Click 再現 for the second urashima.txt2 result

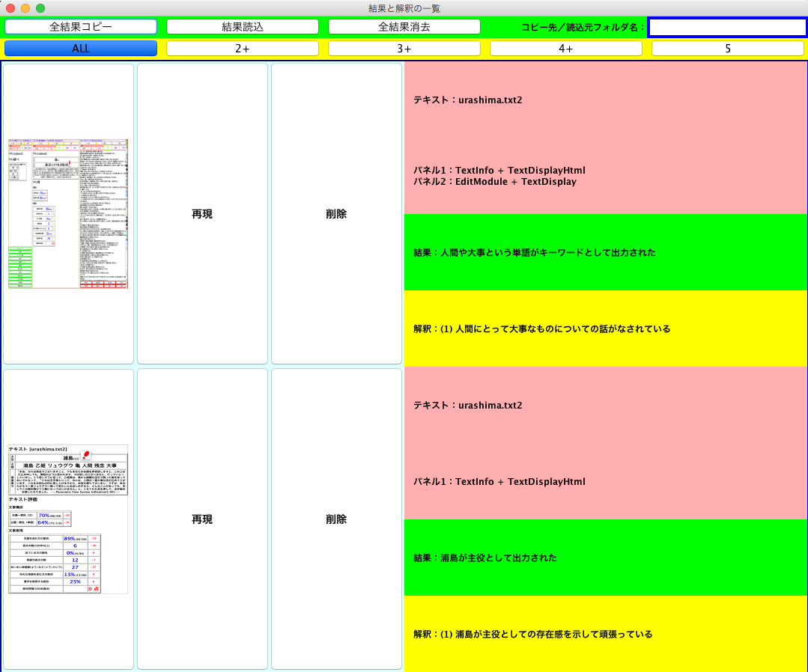201,519
